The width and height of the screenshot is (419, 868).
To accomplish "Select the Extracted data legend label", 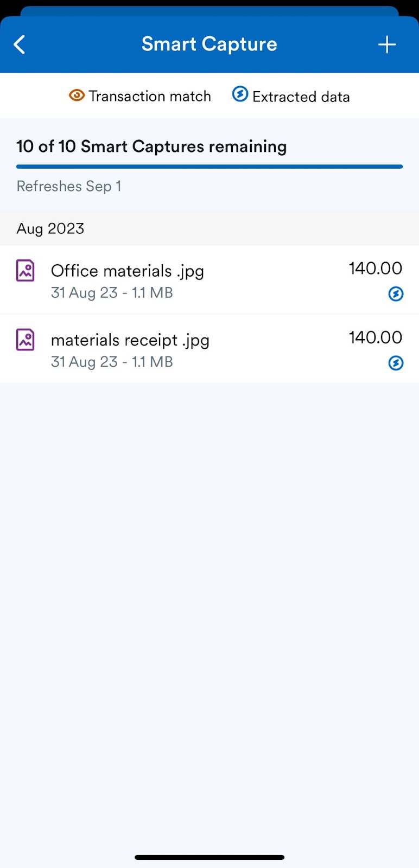I will click(301, 97).
